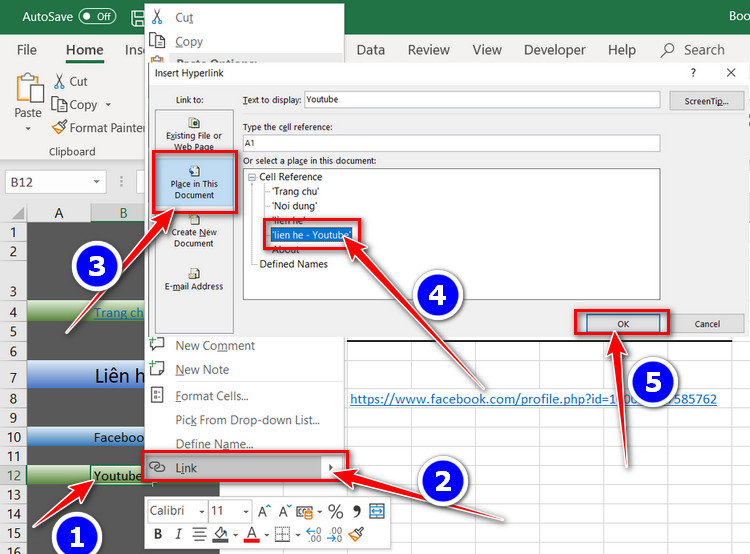Select Defined Names tree node

pyautogui.click(x=293, y=264)
